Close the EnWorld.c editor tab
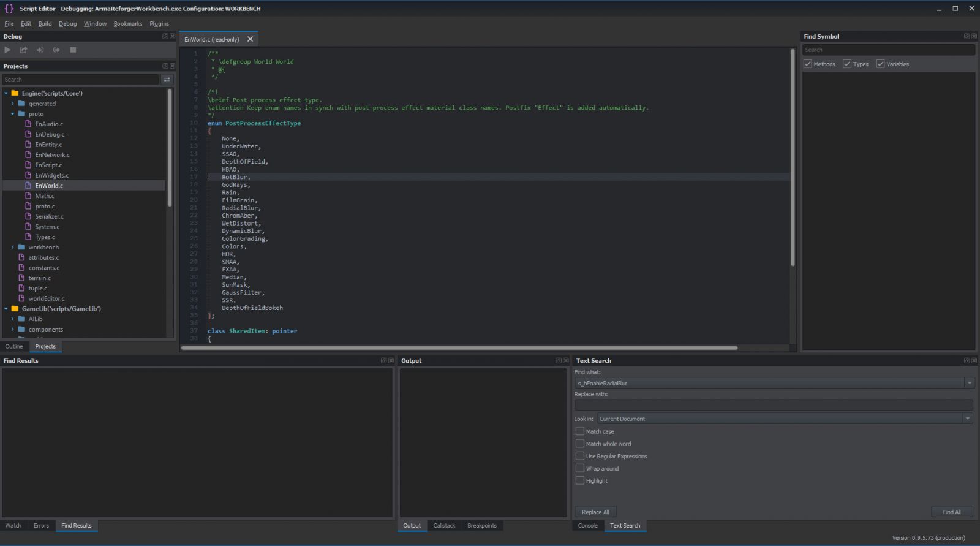The height and width of the screenshot is (546, 980). (250, 39)
